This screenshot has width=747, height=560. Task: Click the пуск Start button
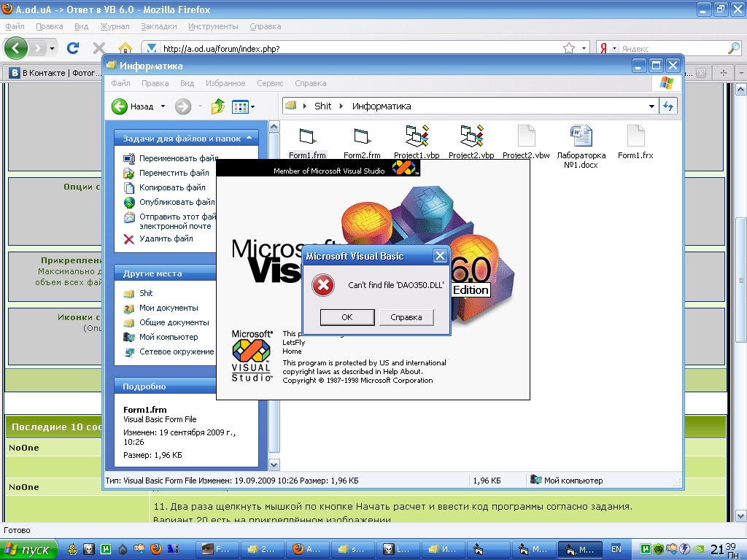[x=28, y=550]
